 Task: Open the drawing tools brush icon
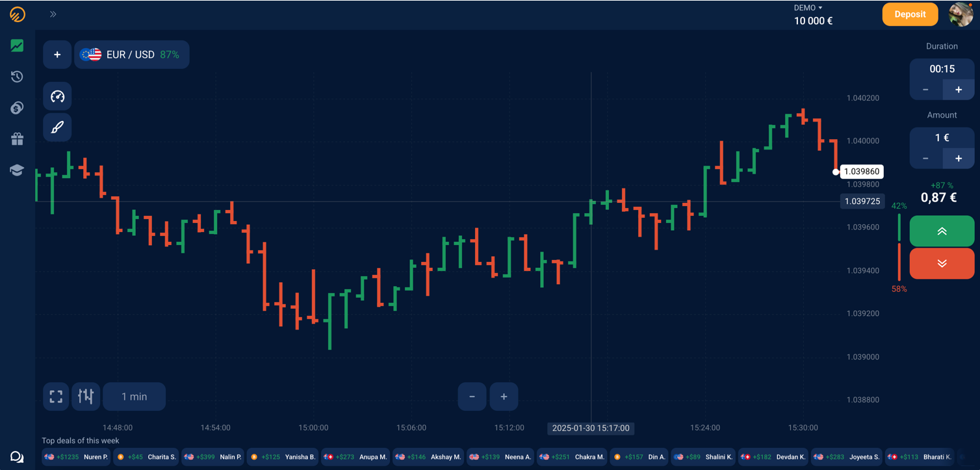coord(57,127)
